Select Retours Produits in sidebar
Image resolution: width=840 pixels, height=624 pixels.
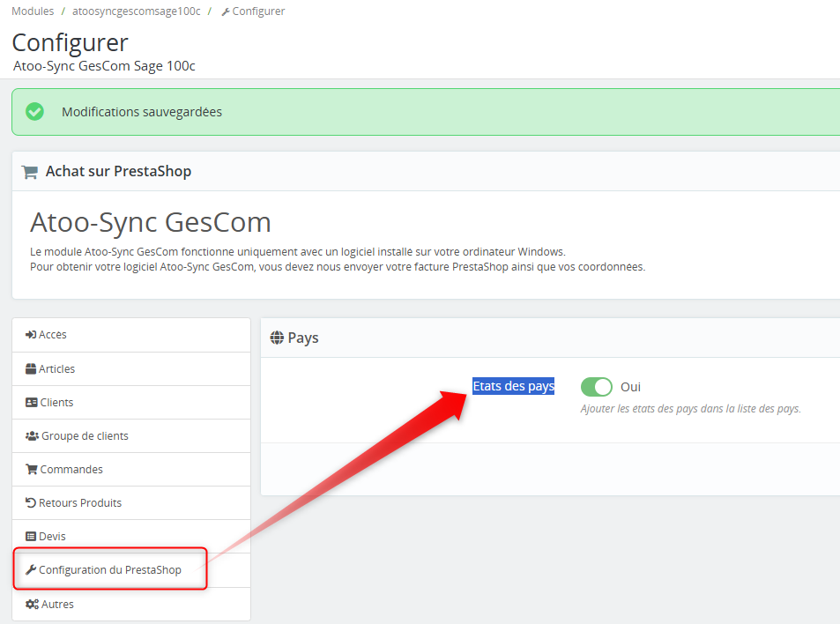click(131, 503)
